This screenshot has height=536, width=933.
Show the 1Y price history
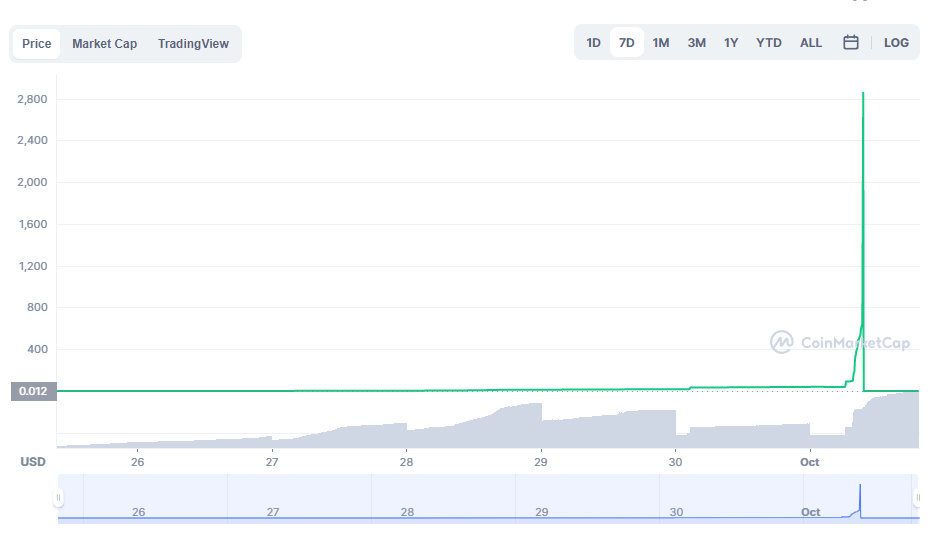(x=731, y=43)
